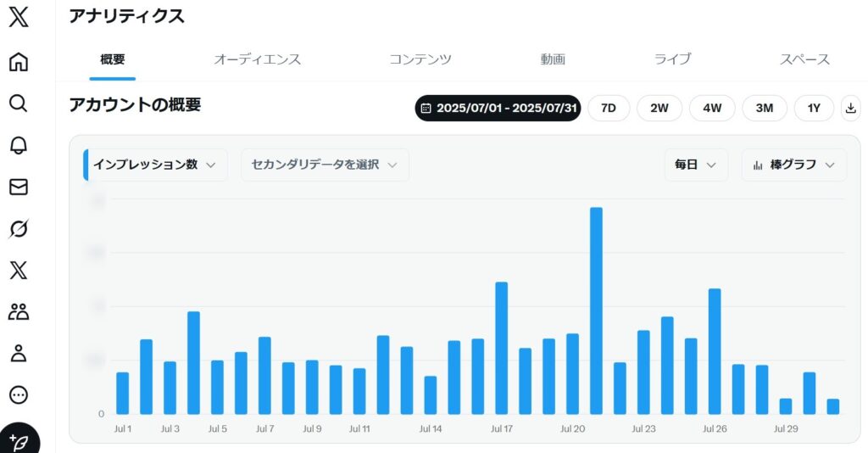Expand the 毎日 interval dropdown
The width and height of the screenshot is (868, 453).
click(x=696, y=165)
